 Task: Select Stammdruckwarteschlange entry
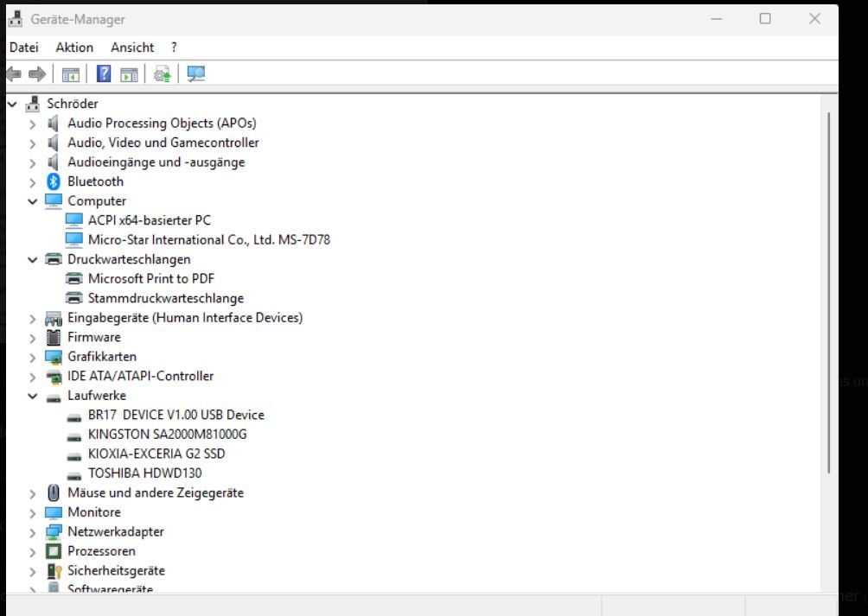point(166,298)
